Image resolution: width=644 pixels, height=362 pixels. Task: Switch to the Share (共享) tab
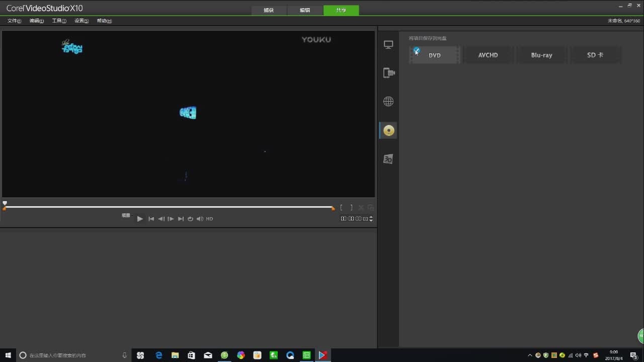(x=341, y=10)
